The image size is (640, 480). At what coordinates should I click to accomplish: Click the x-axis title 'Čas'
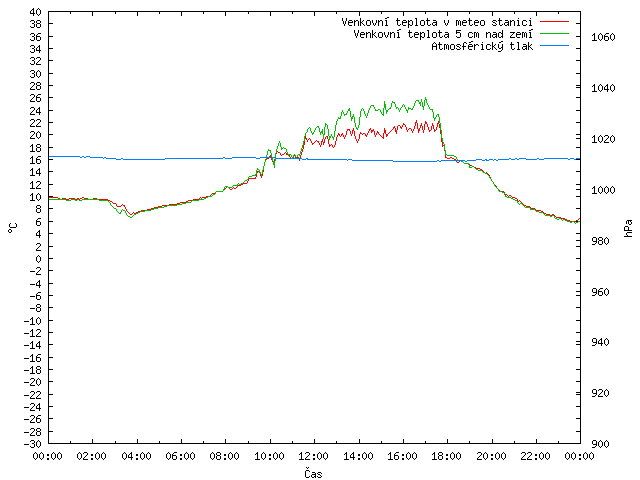pos(313,473)
